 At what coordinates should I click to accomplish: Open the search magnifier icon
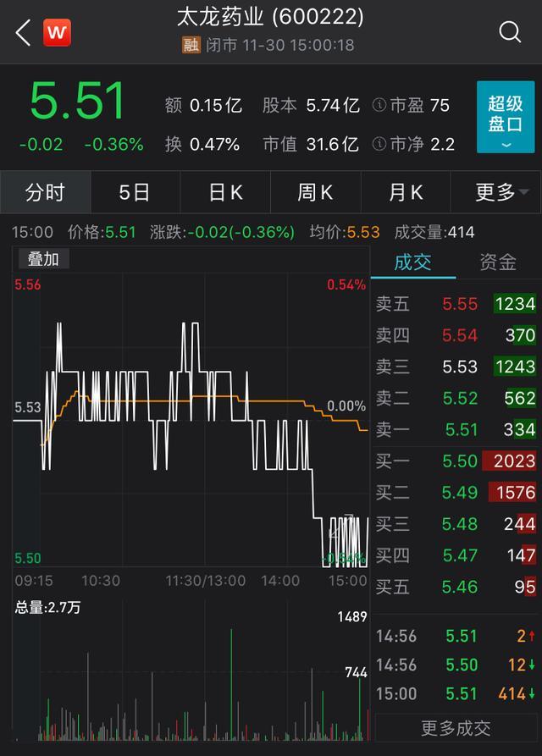pyautogui.click(x=510, y=32)
